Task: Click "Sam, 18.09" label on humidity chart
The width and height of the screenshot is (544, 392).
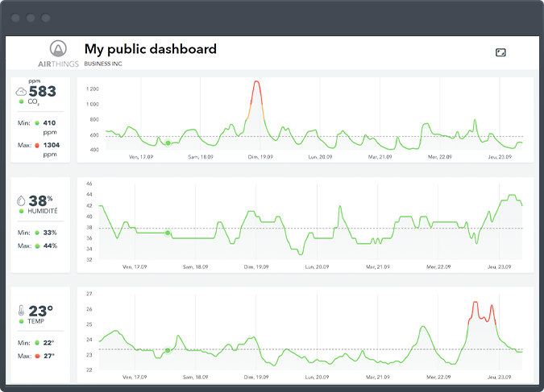Action: pyautogui.click(x=195, y=267)
